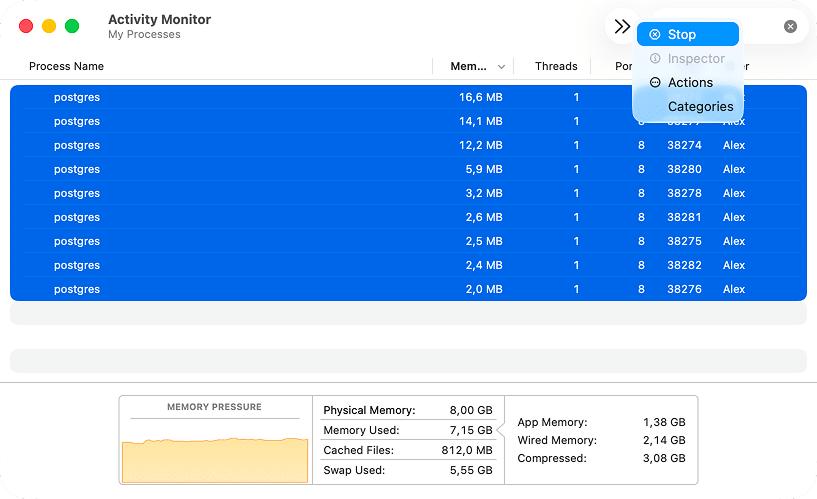Click the Ports column header
This screenshot has height=499, width=817.
(623, 66)
